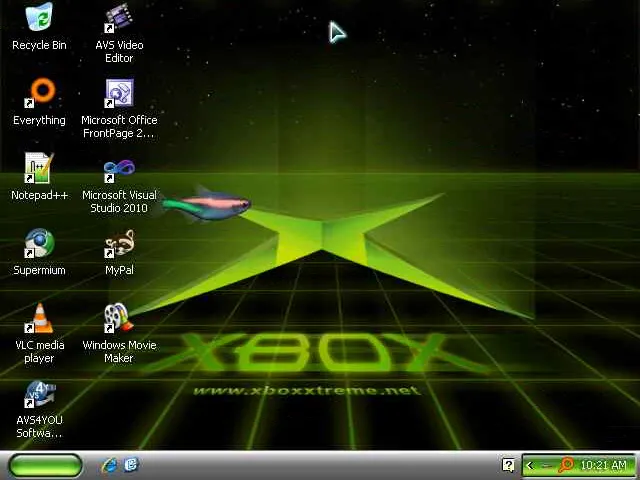This screenshot has width=640, height=480.
Task: Open the green Start button
Action: pos(45,465)
